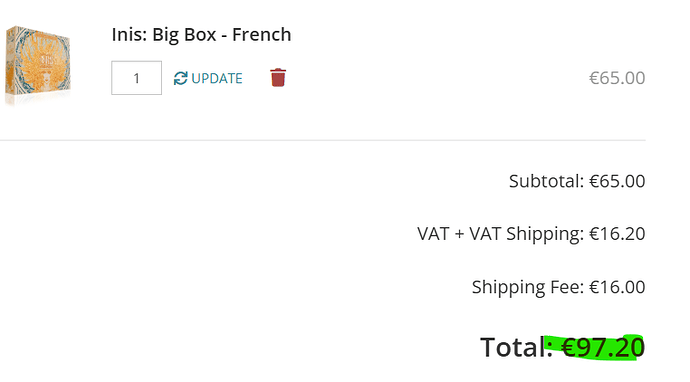Viewport: 690px width, 382px height.
Task: Click the word Shipping in VAT line
Action: (545, 234)
